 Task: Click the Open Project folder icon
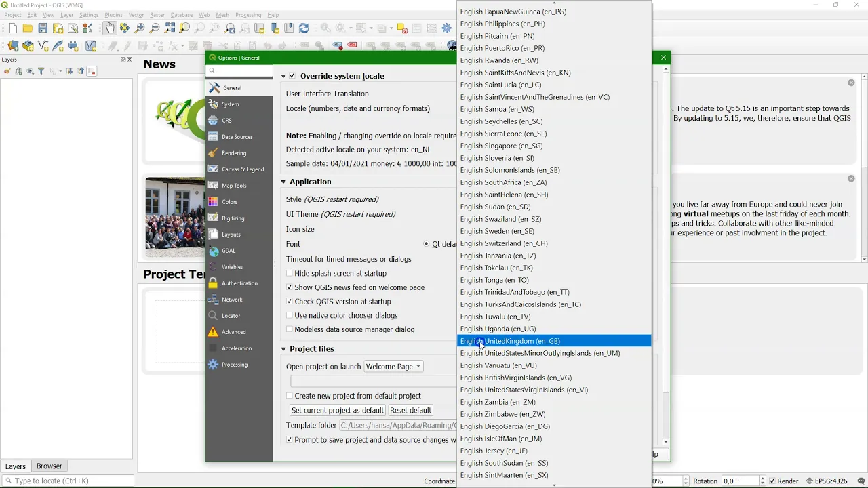point(28,28)
